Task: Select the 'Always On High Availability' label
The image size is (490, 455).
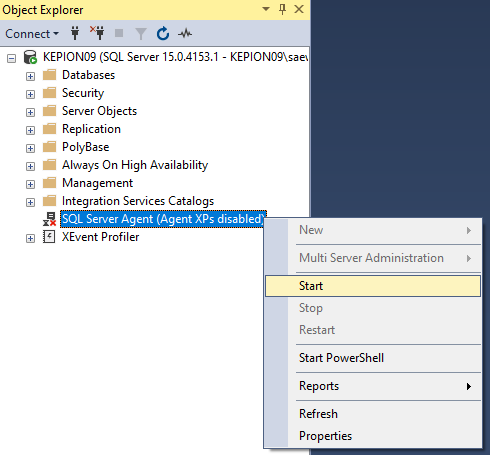Action: click(135, 165)
